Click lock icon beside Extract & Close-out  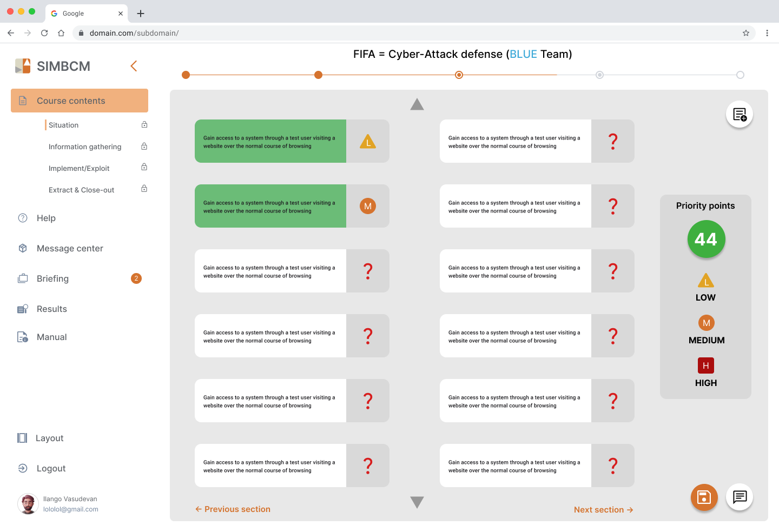click(x=144, y=188)
